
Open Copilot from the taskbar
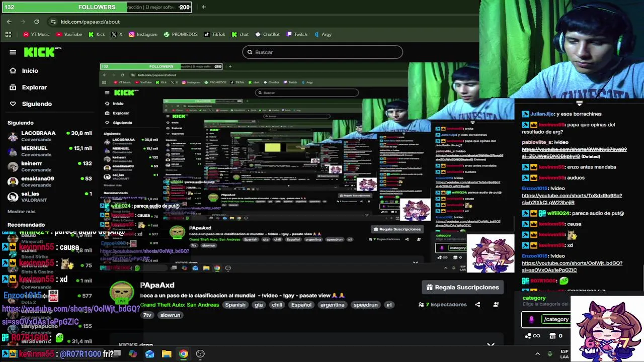[133, 354]
